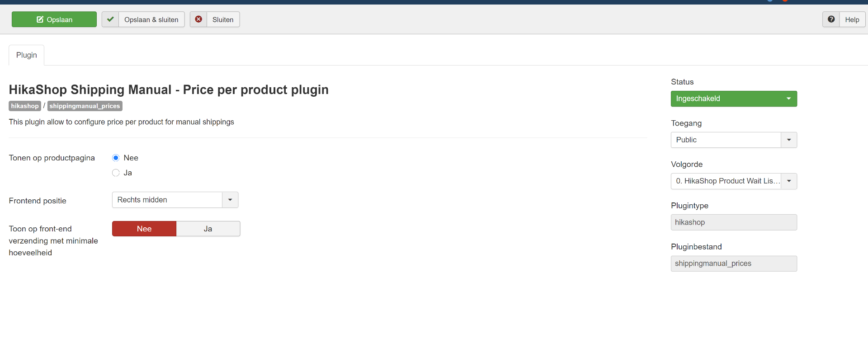Click the Plugintype hikashop field
This screenshot has width=868, height=357.
tap(733, 222)
